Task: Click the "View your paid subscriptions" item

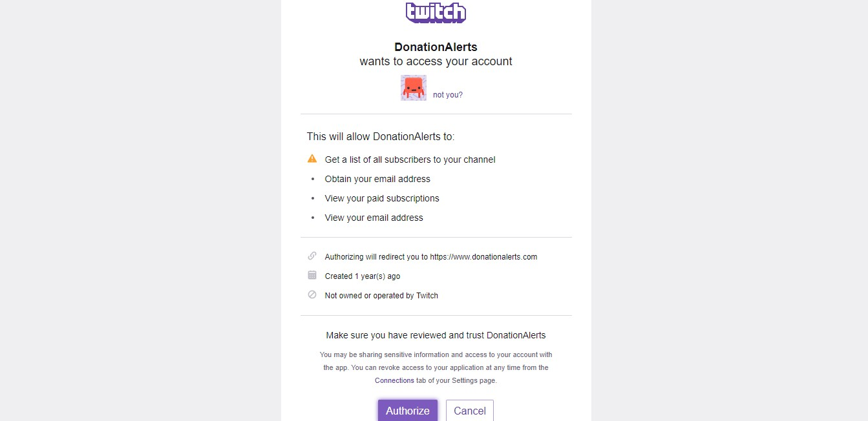Action: (382, 198)
